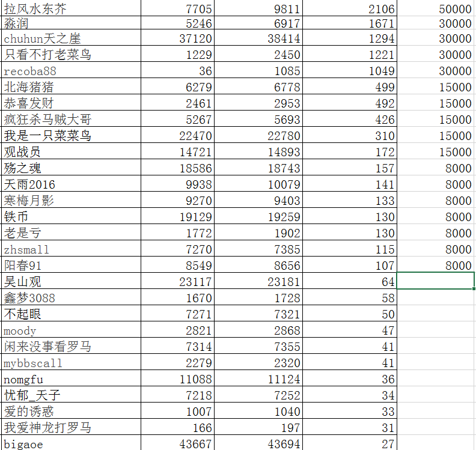The height and width of the screenshot is (450, 476).
Task: Select the cell containing 我是一只菜菜鸟
Action: click(x=48, y=136)
